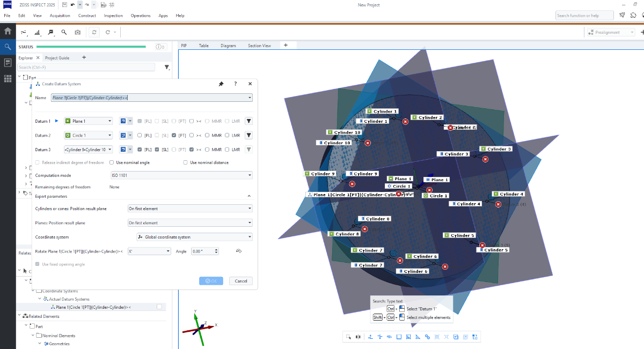The image size is (644, 349).
Task: Toggle >< checkbox in Datum 2 row
Action: (x=192, y=135)
